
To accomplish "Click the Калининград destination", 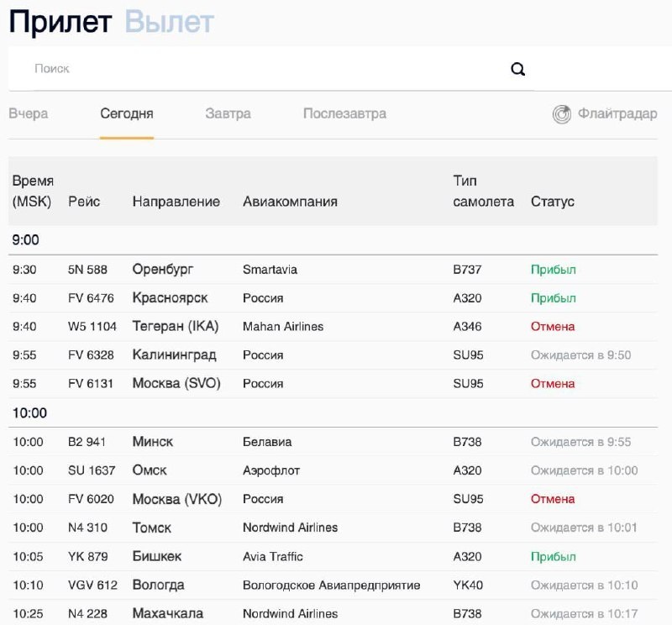I will (x=175, y=355).
